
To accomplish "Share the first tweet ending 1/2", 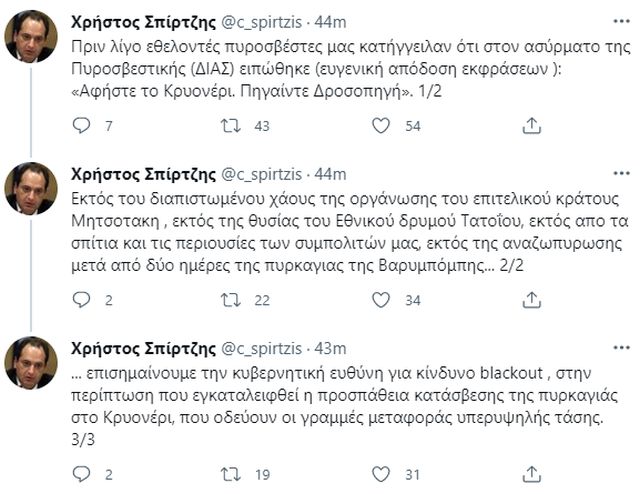I will (x=533, y=125).
